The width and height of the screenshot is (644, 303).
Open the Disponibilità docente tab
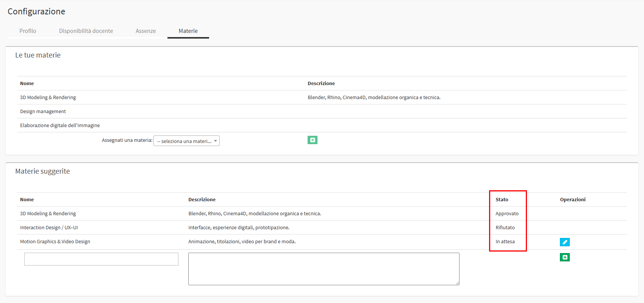tap(86, 31)
